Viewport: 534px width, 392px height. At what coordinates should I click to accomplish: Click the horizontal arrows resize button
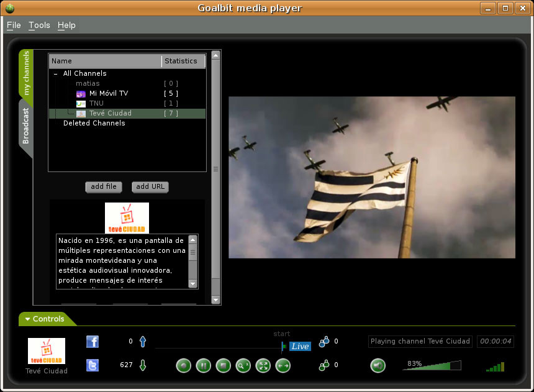[x=283, y=366]
